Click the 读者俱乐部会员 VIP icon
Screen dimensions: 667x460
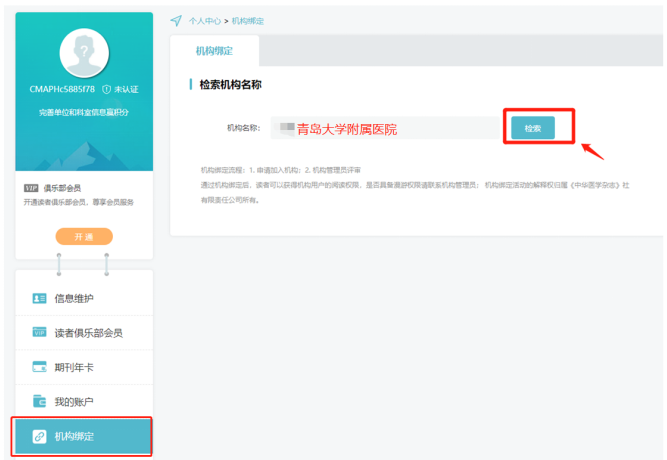(x=39, y=332)
